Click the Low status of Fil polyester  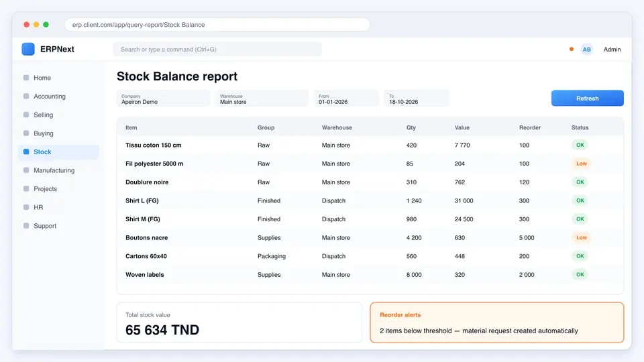coord(581,164)
